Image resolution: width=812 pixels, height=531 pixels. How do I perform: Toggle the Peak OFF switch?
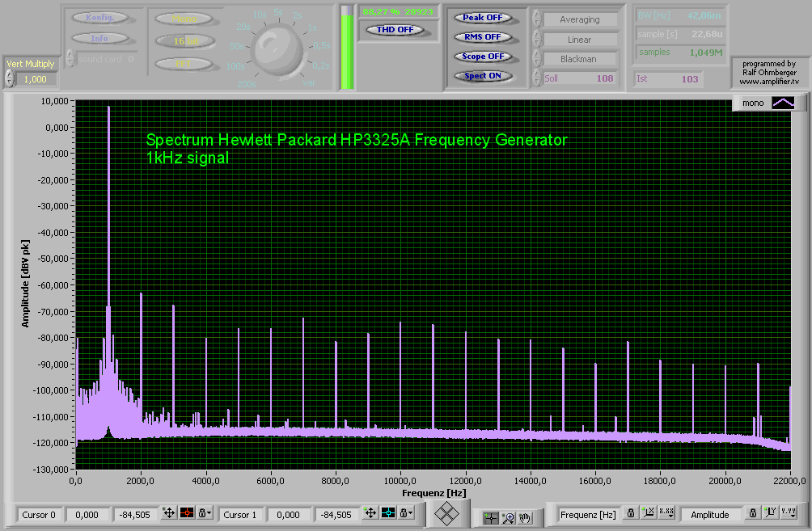482,18
